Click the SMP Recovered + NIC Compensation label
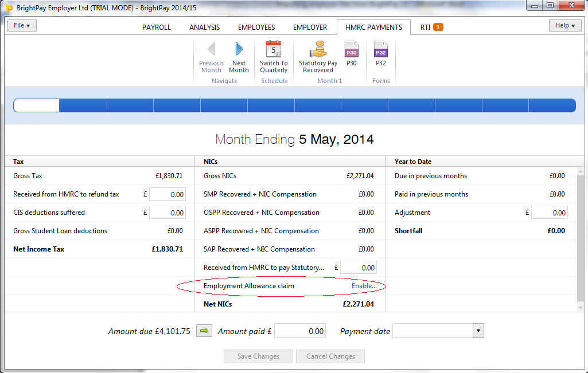 [x=260, y=194]
